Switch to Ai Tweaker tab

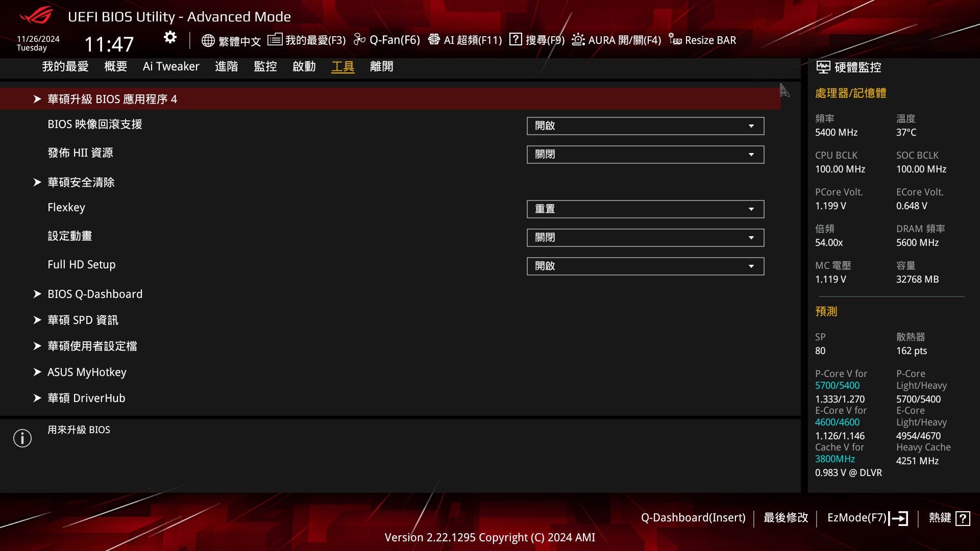click(171, 66)
